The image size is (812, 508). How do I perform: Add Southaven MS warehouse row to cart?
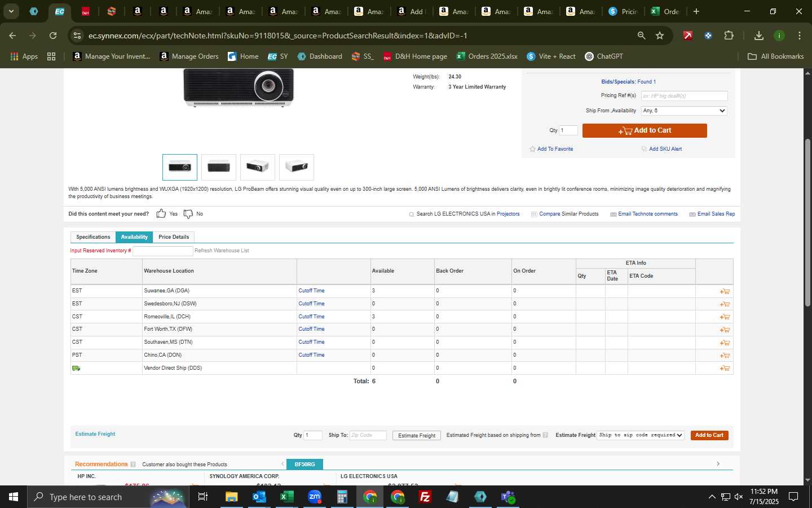725,343
